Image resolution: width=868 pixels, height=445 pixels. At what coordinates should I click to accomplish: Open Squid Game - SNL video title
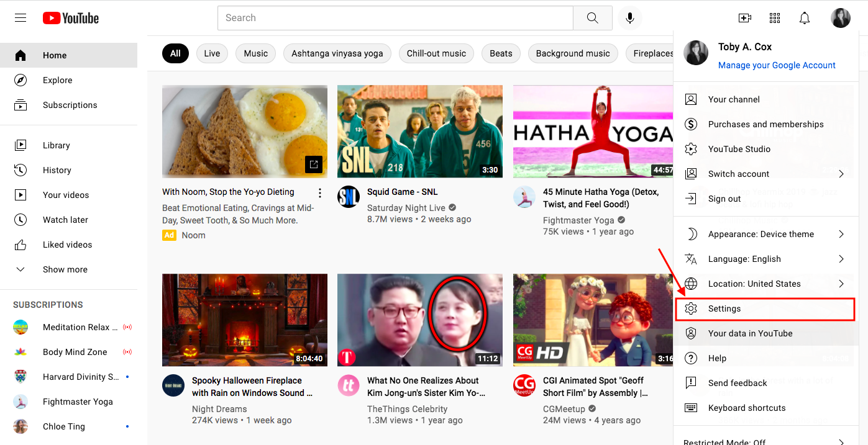click(402, 192)
